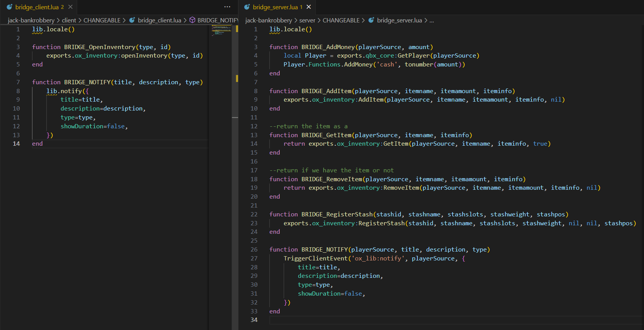
Task: Click CHANGEABLE breadcrumb in right editor
Action: [341, 20]
